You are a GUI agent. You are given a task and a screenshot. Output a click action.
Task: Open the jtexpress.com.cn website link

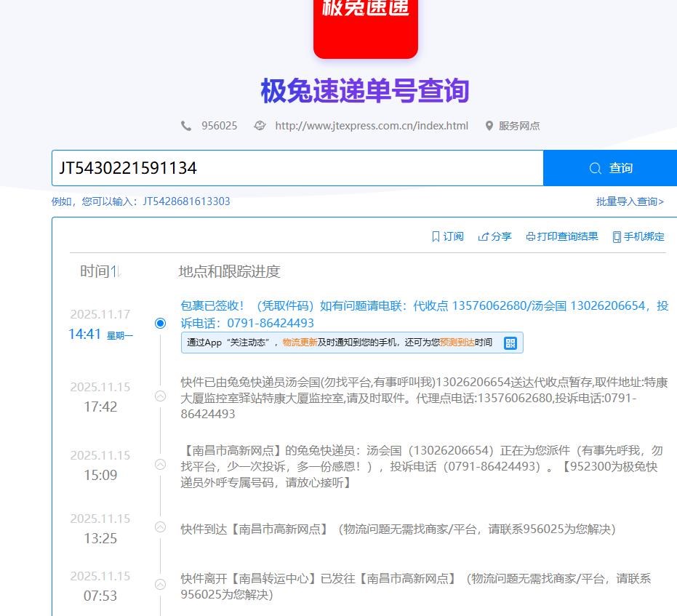371,126
